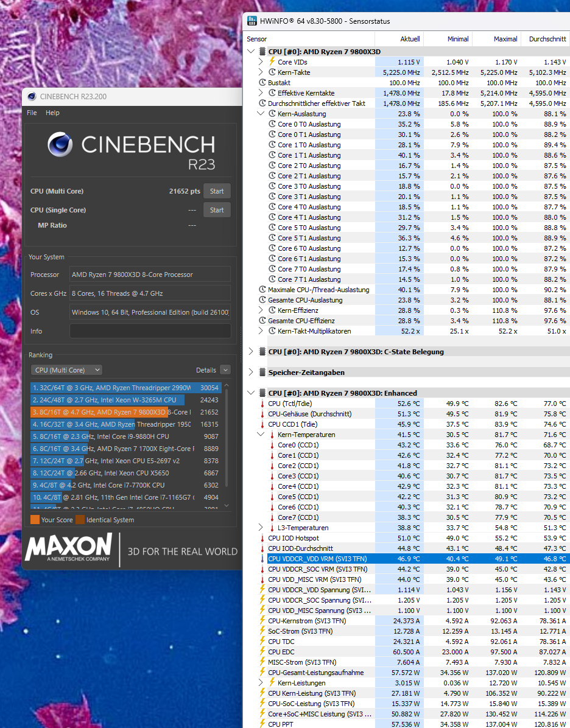Open the CPU (Multi Core) ranking dropdown
Screen dimensions: 570x728
pyautogui.click(x=66, y=370)
